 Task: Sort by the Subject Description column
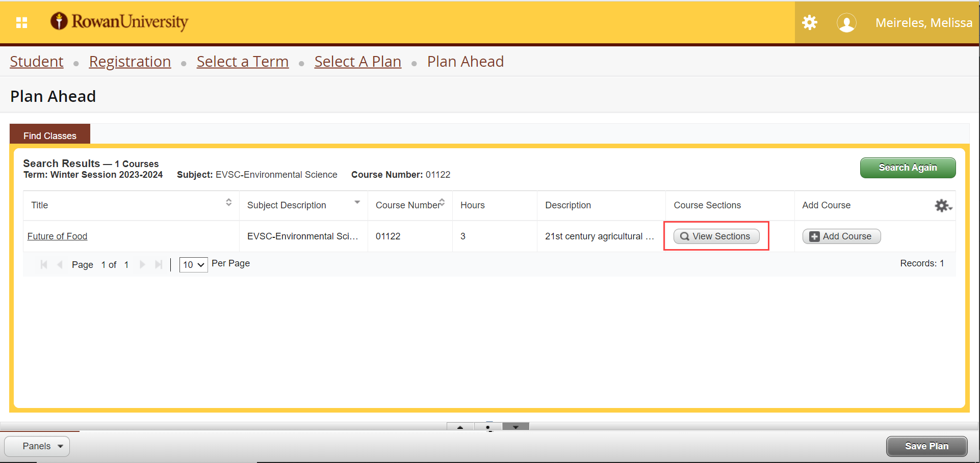[357, 203]
